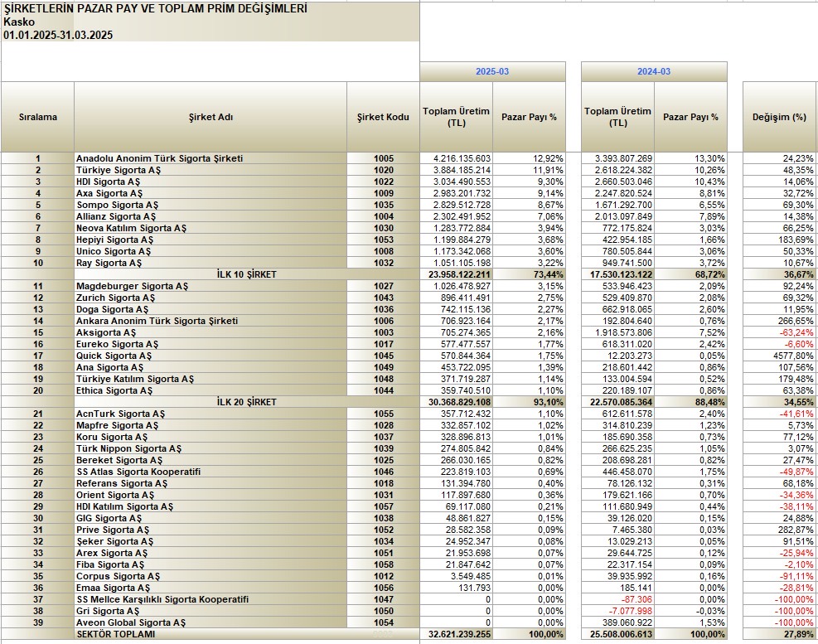Click the 2025-03 period header link
Screen dimensions: 818x644
pyautogui.click(x=492, y=72)
